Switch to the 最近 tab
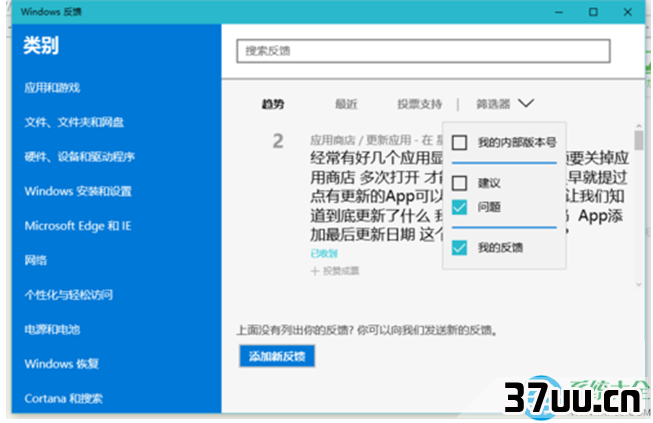 [346, 104]
